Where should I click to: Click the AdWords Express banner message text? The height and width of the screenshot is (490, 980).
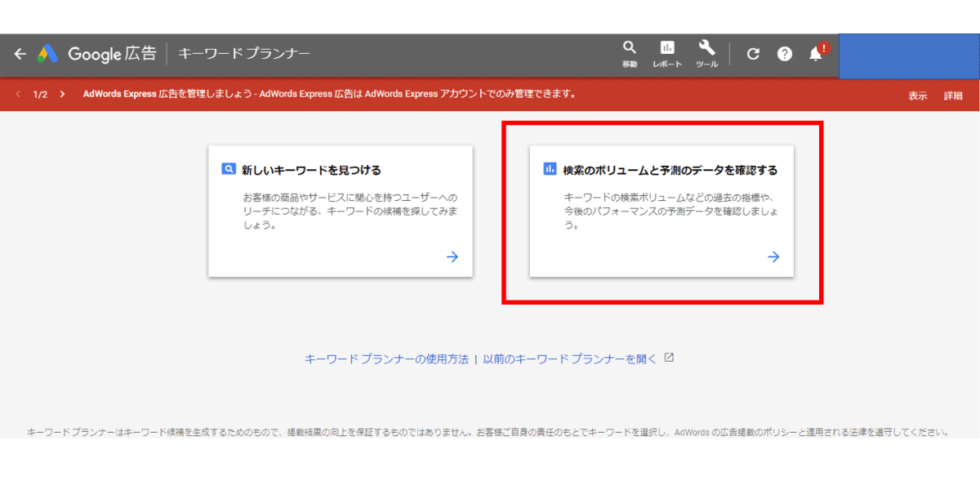(x=329, y=94)
